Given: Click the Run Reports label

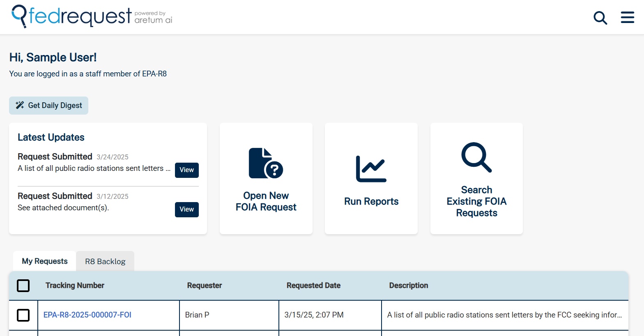Looking at the screenshot, I should pos(371,201).
